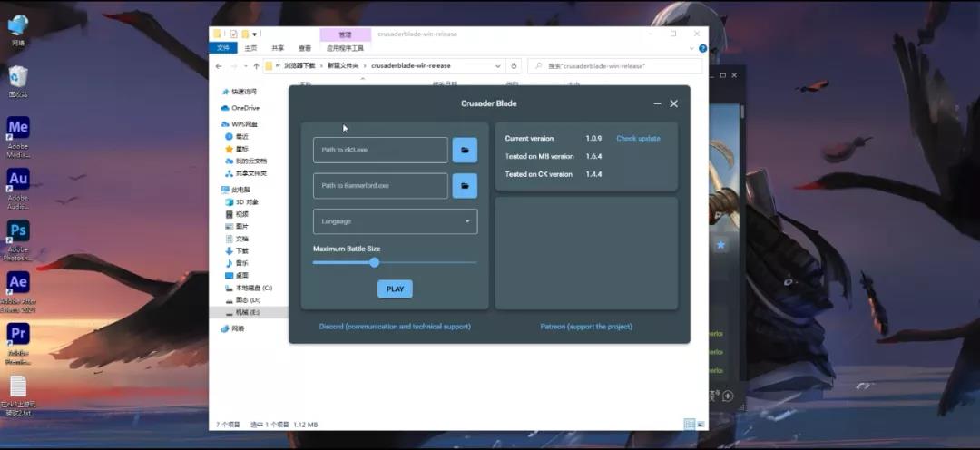This screenshot has width=980, height=450.
Task: Open the 应用程序工具 ribbon tab
Action: pos(345,47)
